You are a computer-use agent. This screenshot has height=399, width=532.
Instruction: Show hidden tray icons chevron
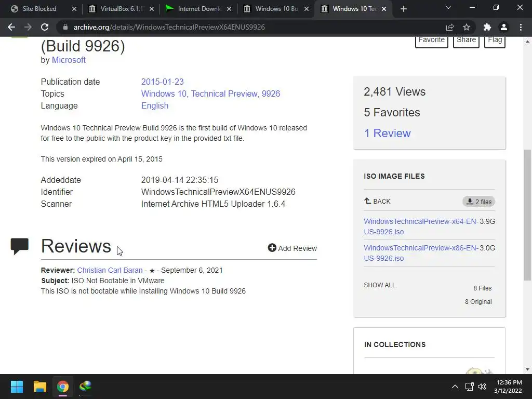pos(455,387)
